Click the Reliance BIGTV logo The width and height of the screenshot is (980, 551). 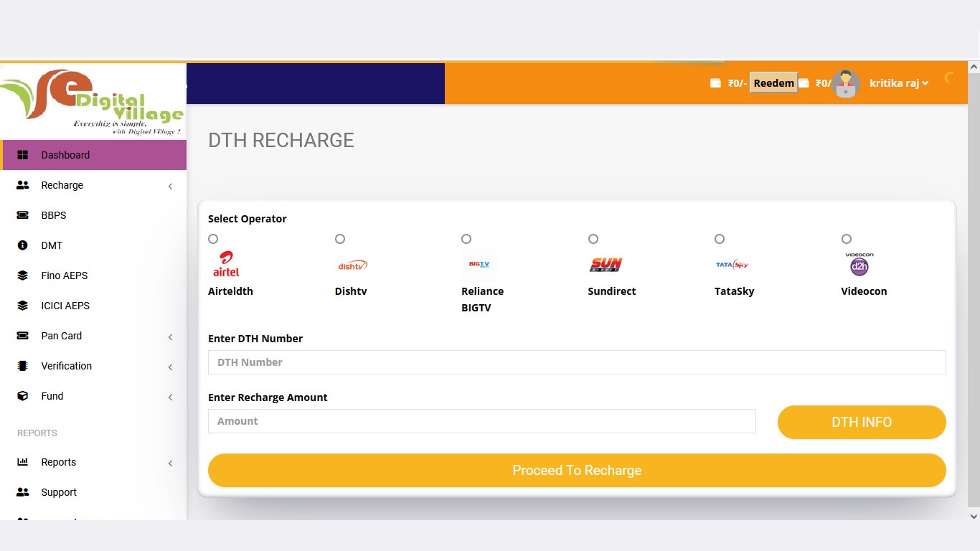click(479, 264)
